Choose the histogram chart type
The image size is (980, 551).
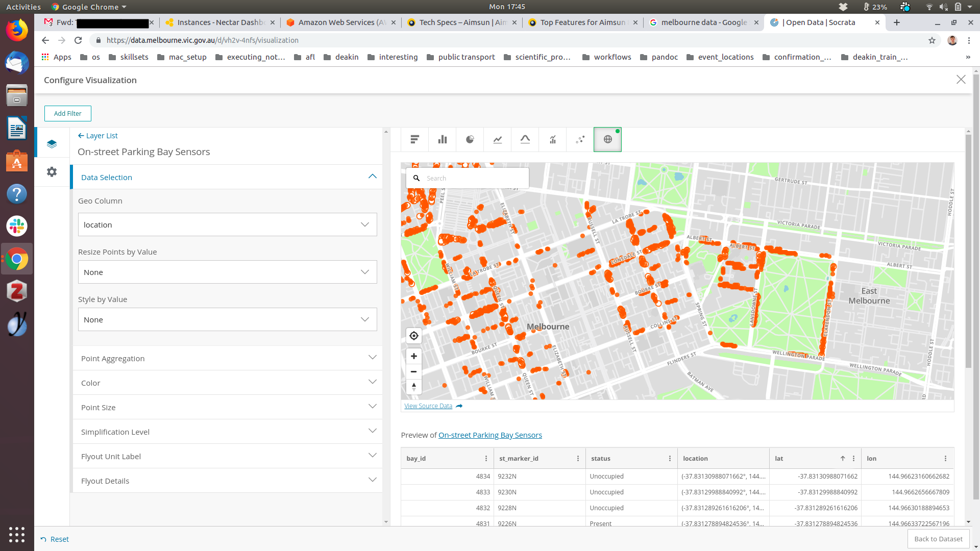(525, 139)
